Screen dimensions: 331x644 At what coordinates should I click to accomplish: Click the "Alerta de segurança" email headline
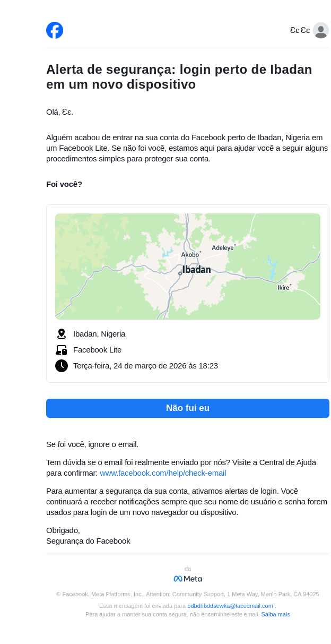pyautogui.click(x=179, y=77)
